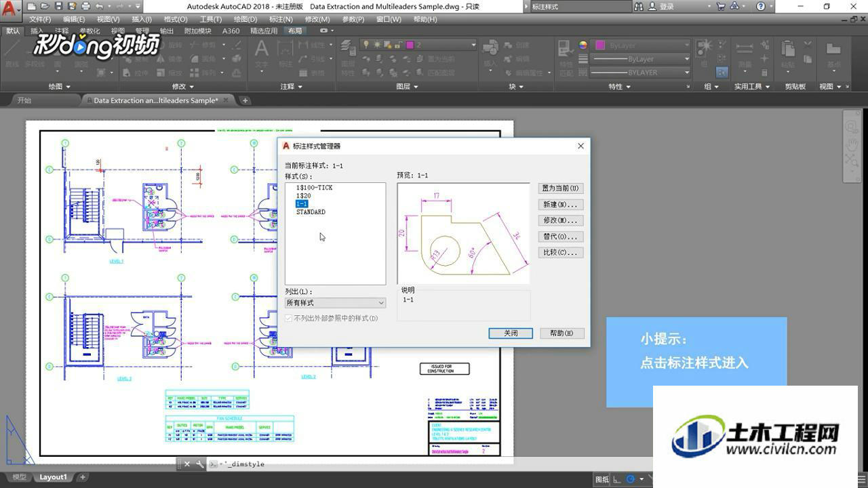The width and height of the screenshot is (868, 488).
Task: Click the plus icon to add layout
Action: tap(83, 477)
